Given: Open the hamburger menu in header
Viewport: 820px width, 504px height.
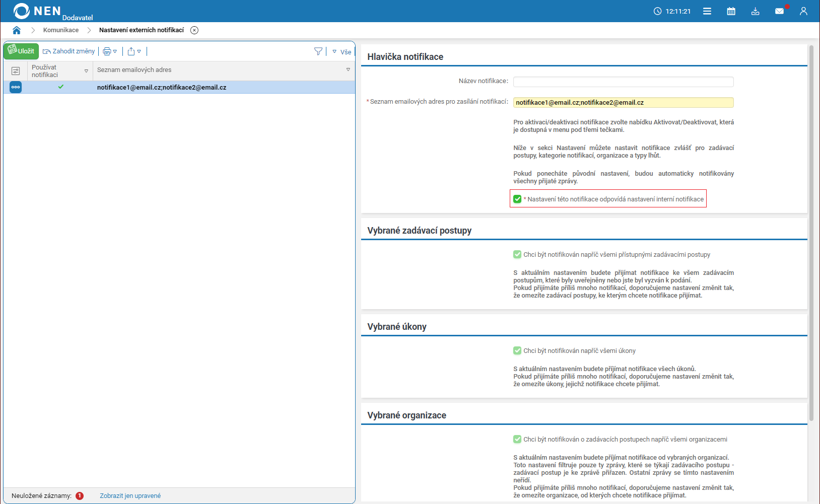Looking at the screenshot, I should click(707, 11).
